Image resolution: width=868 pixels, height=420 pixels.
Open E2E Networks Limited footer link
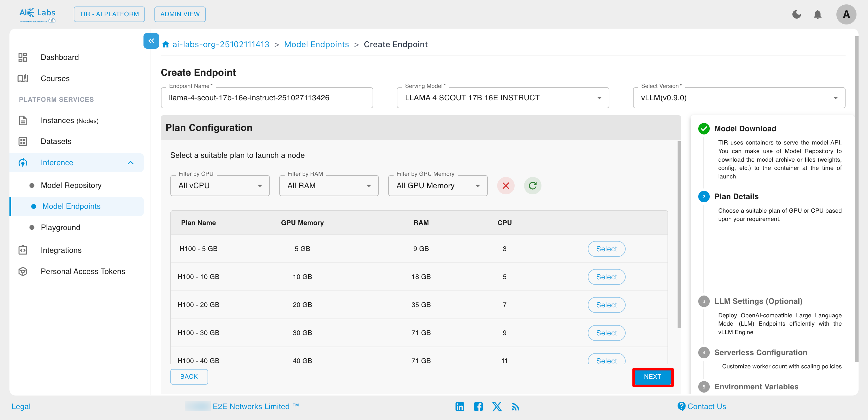click(255, 406)
